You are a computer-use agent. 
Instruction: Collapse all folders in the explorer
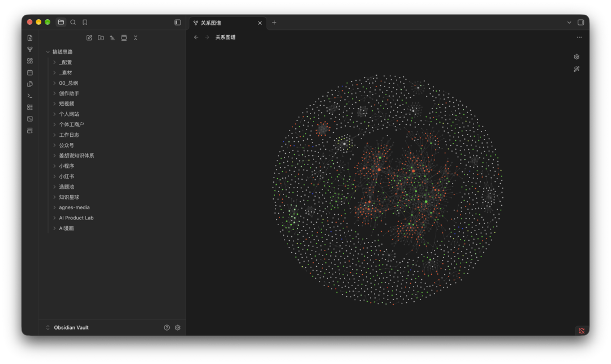pyautogui.click(x=136, y=38)
